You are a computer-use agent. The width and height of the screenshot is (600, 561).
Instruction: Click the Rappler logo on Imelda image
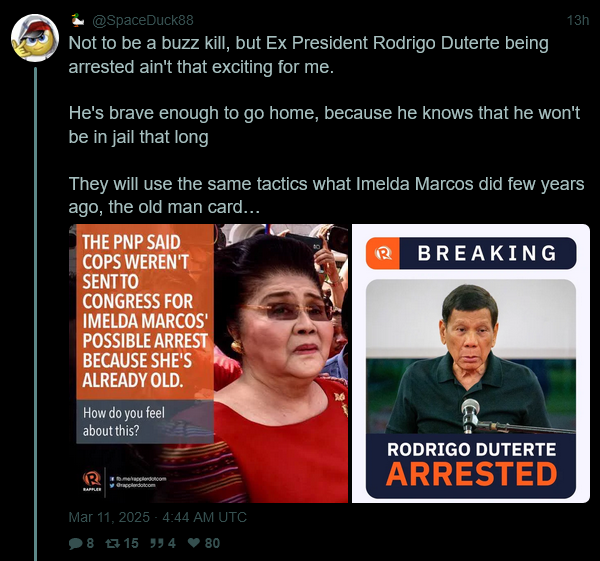click(x=92, y=481)
